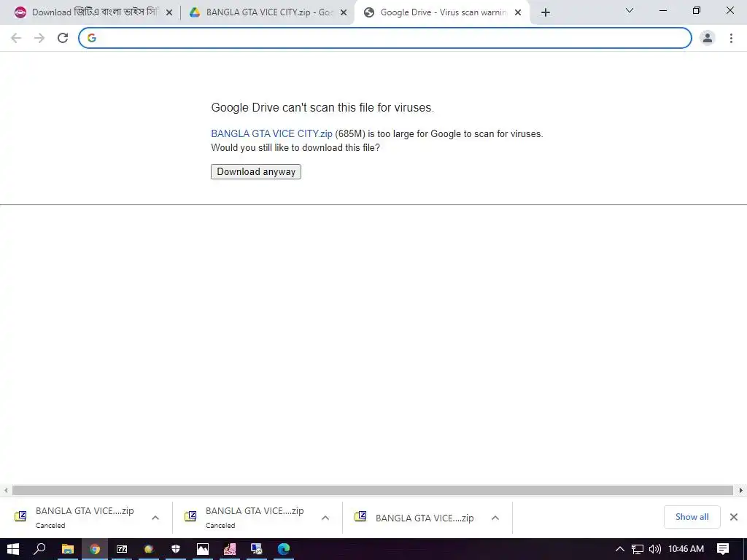
Task: Restore down the Chrome window
Action: point(696,10)
